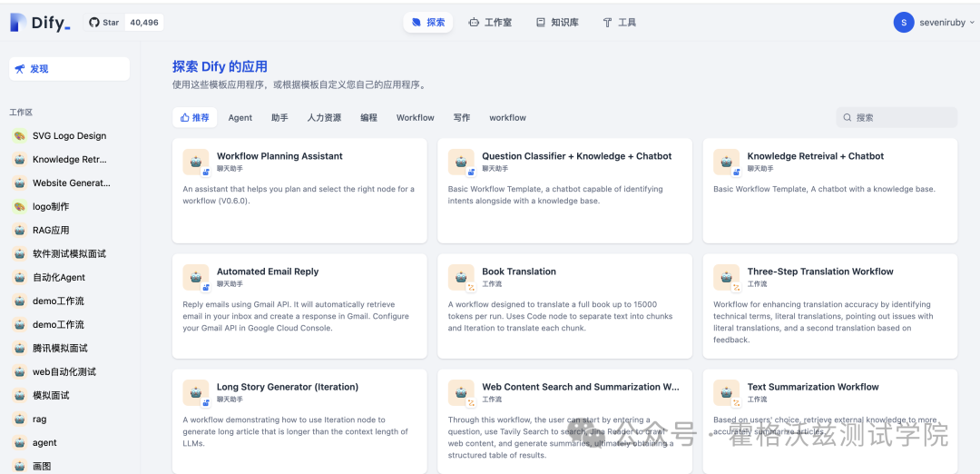
Task: Filter apps by Agent category
Action: pyautogui.click(x=240, y=117)
